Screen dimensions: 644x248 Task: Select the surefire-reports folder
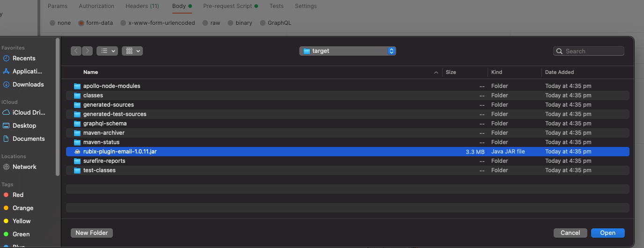104,161
